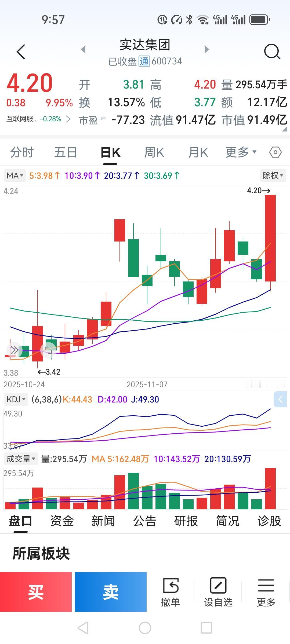
Task: Tap the 2025-11-07 date label
Action: click(147, 385)
